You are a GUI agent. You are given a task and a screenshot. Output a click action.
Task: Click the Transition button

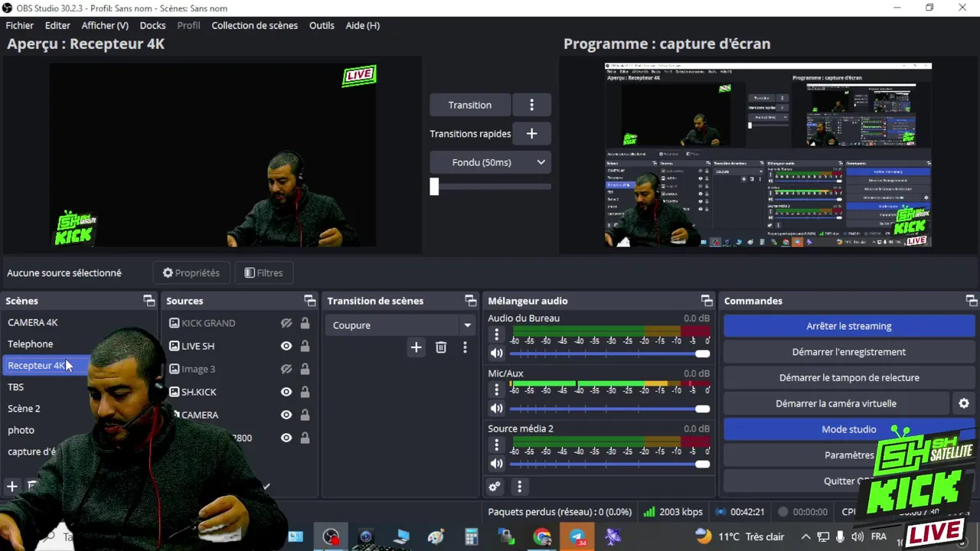[x=470, y=105]
